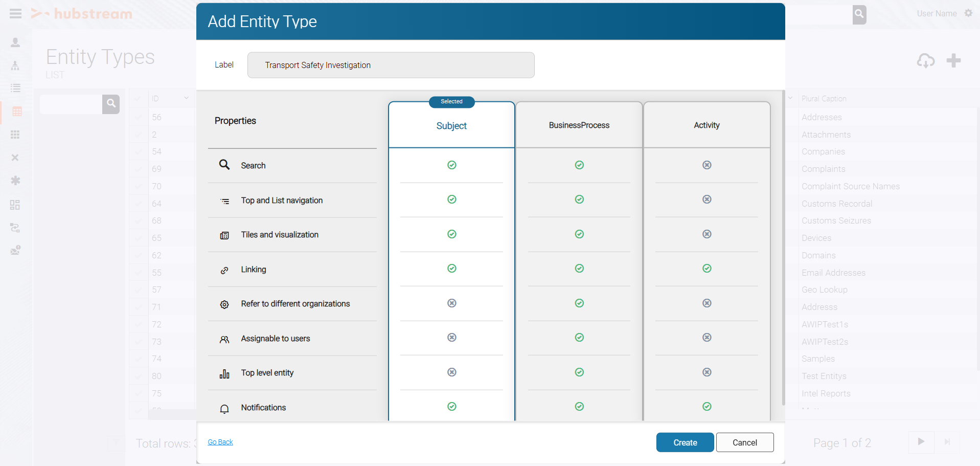Click the entity list search button
980x466 pixels.
coord(110,104)
